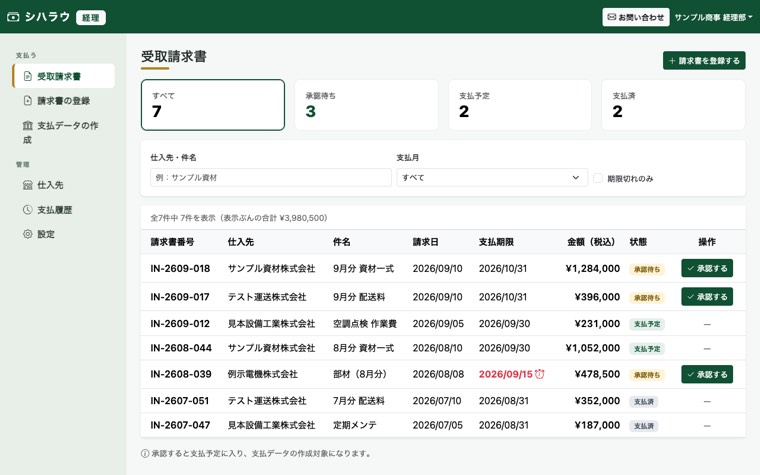The image size is (760, 475).
Task: Click the gear icon beside 設定
Action: click(x=28, y=234)
